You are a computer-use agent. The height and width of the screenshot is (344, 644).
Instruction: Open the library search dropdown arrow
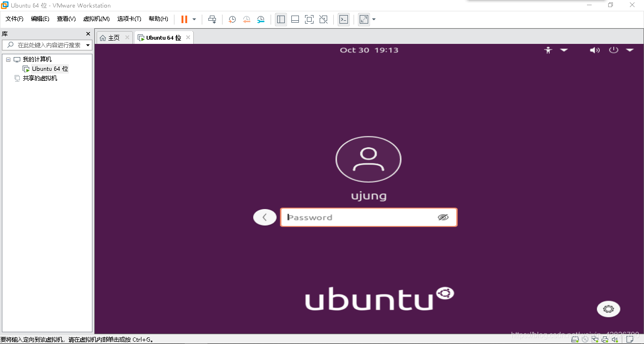[88, 45]
